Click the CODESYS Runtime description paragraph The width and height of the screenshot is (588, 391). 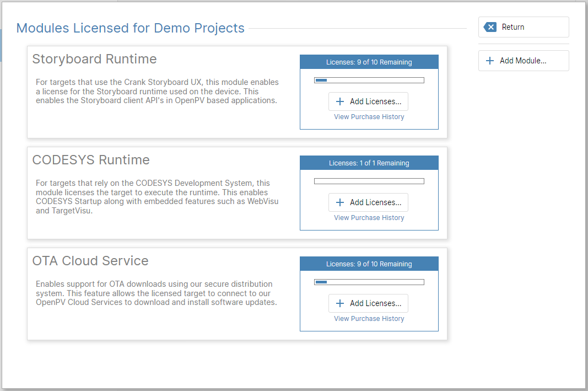(x=157, y=197)
